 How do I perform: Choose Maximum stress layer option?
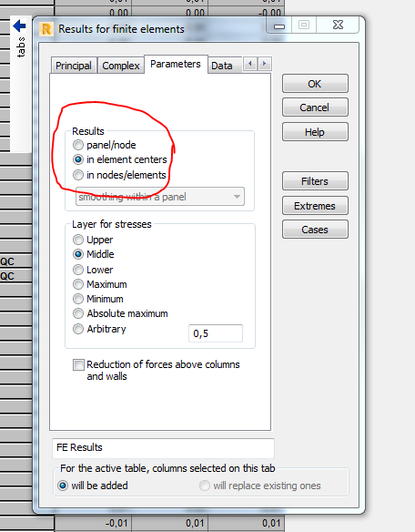point(78,284)
